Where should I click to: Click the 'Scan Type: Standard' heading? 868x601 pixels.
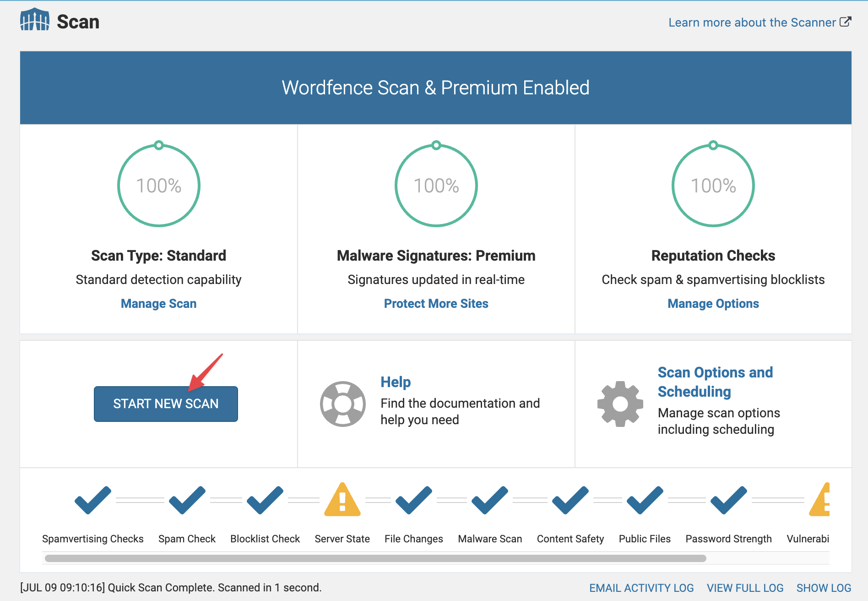point(158,256)
